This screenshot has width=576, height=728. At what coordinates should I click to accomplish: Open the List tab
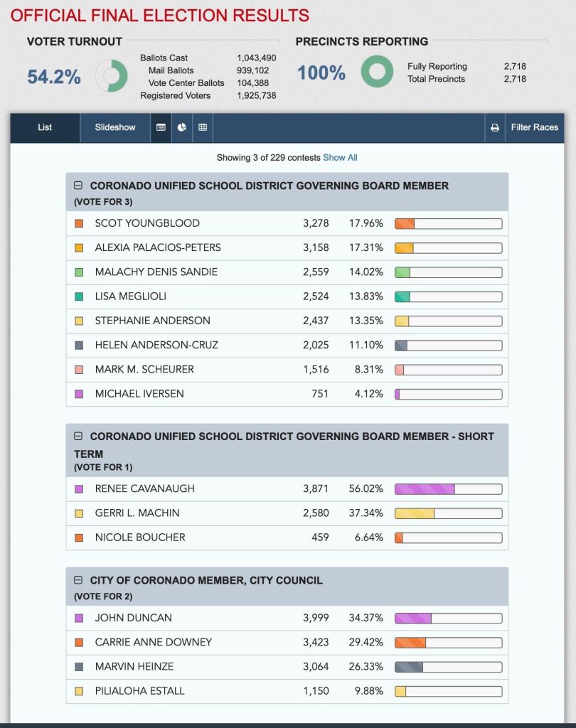45,127
